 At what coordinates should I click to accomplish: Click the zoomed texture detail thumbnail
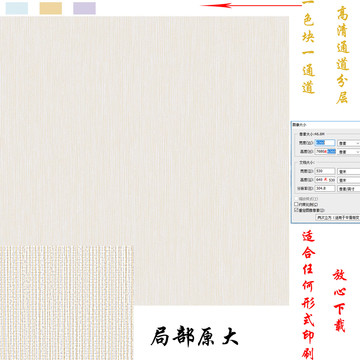(x=67, y=303)
